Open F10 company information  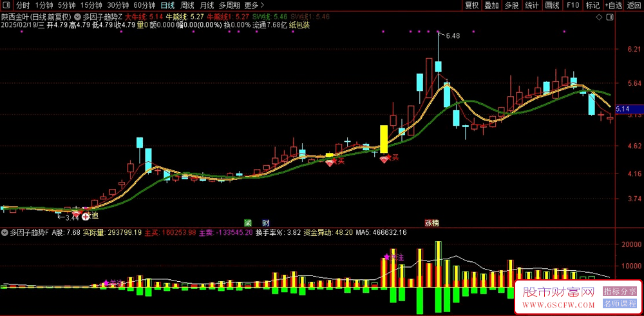(573, 5)
